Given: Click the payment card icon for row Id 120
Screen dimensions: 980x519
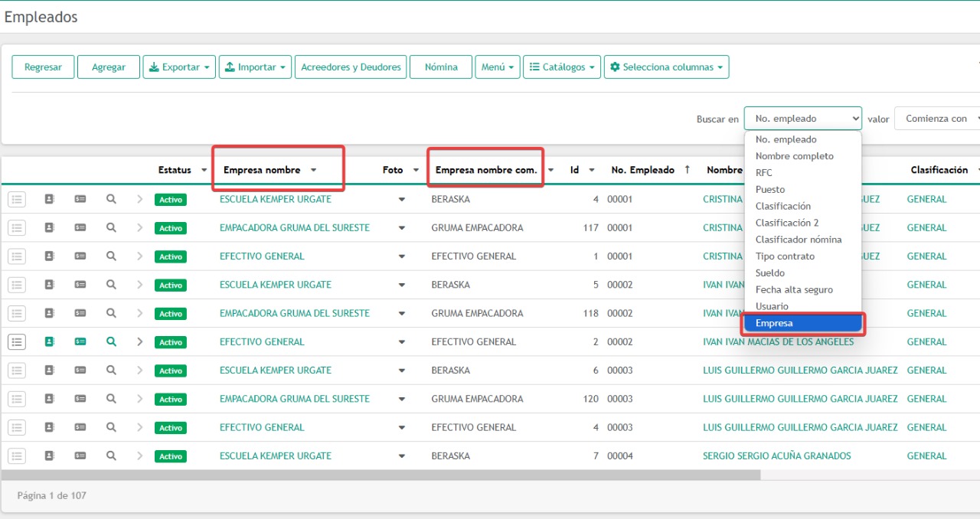Looking at the screenshot, I should coord(80,399).
